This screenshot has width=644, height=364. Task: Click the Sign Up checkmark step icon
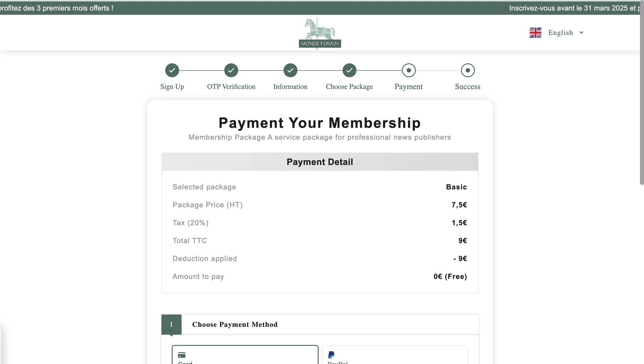172,71
